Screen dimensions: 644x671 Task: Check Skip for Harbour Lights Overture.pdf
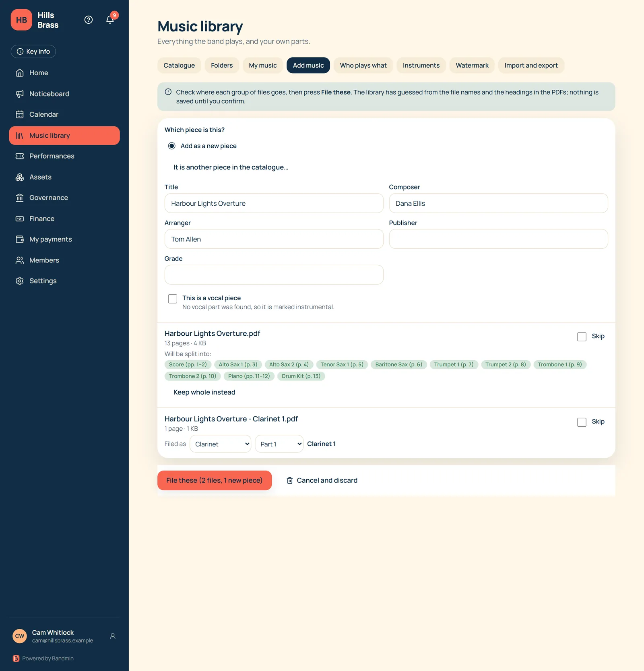[582, 337]
